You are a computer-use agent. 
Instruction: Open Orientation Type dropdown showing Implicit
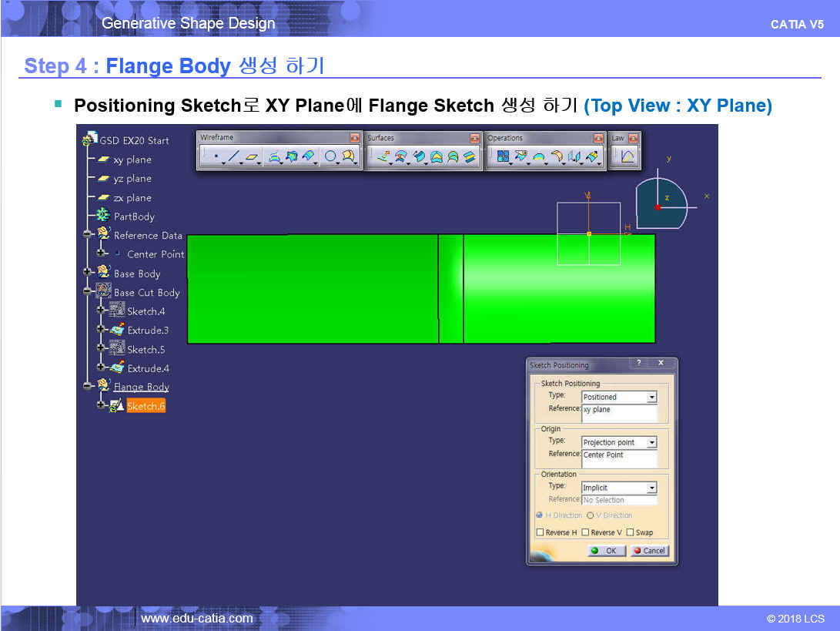(651, 488)
